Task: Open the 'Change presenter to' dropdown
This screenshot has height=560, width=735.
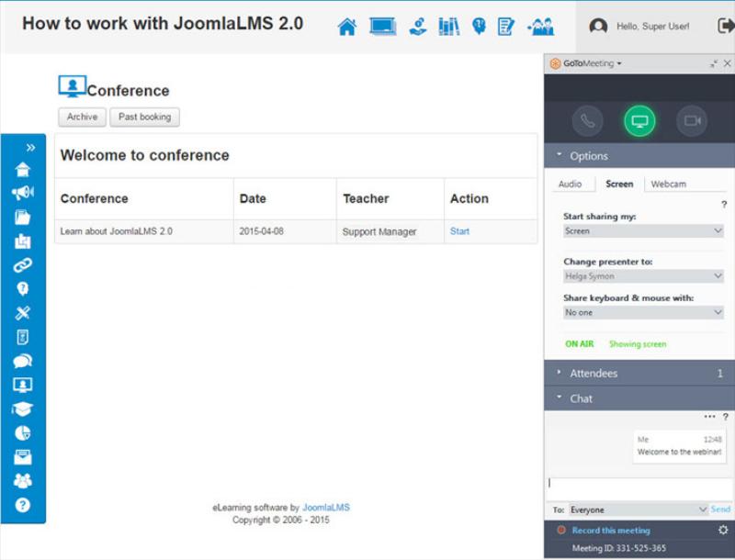Action: (643, 276)
